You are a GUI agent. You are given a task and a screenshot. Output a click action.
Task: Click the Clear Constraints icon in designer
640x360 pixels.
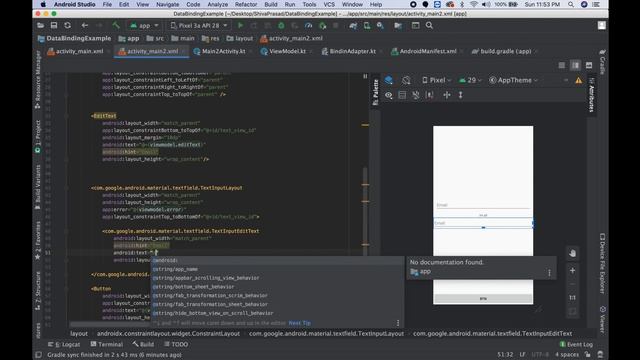coord(416,95)
